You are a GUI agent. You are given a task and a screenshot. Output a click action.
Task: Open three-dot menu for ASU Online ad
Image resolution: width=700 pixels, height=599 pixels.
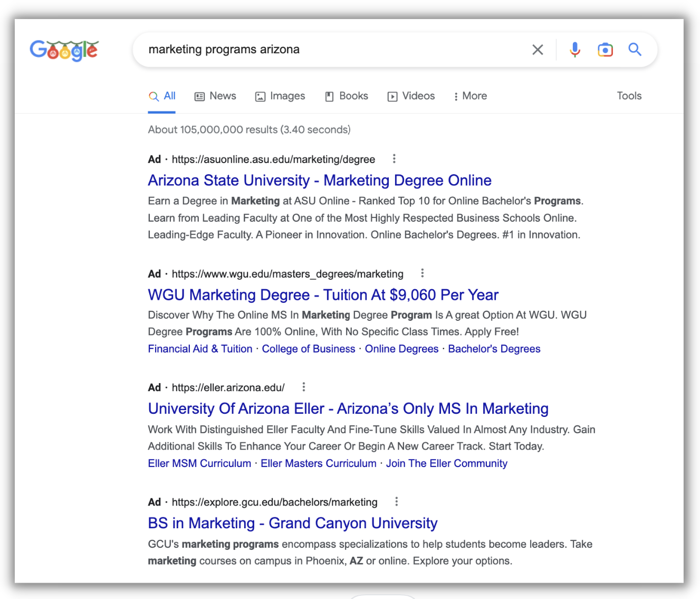[x=394, y=159]
